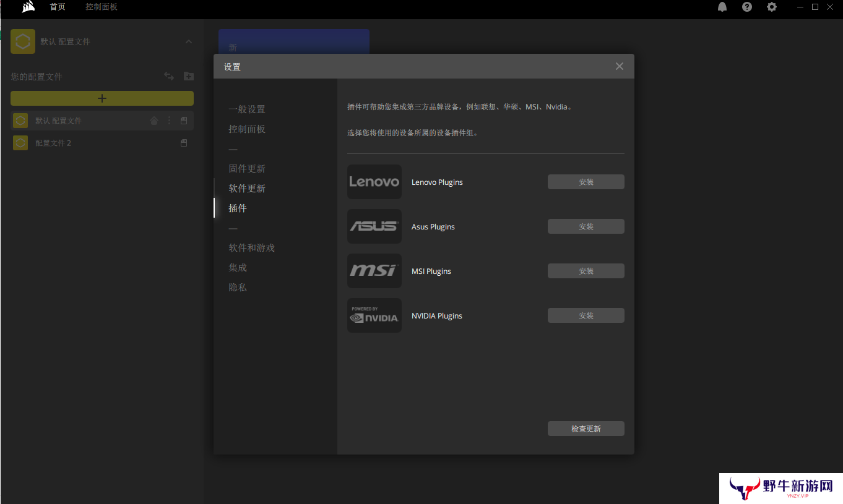Open the three-dot menu on 默认 配置文件 row
The height and width of the screenshot is (504, 843).
tap(170, 121)
